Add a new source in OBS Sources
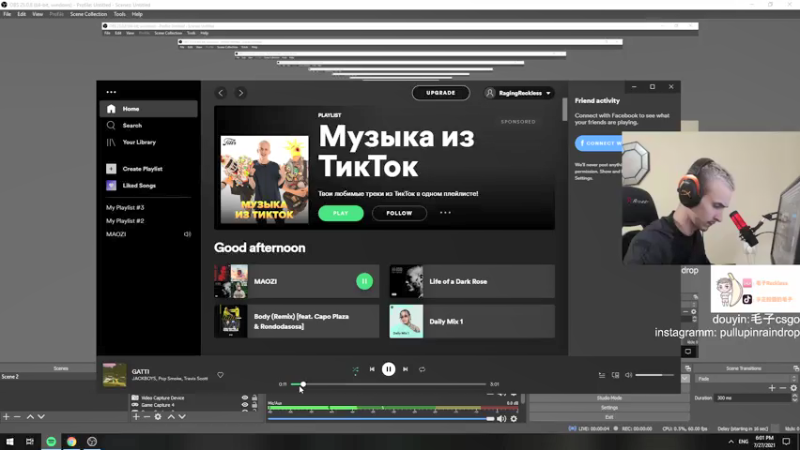800x450 pixels. pos(136,417)
